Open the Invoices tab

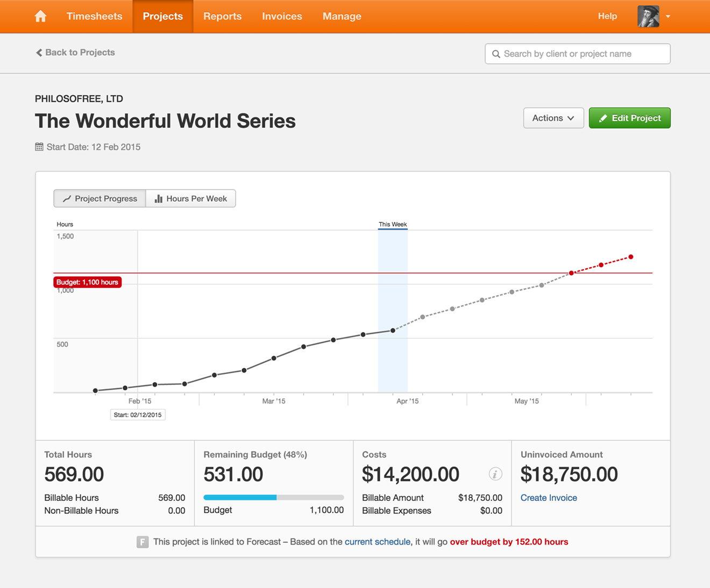point(282,16)
